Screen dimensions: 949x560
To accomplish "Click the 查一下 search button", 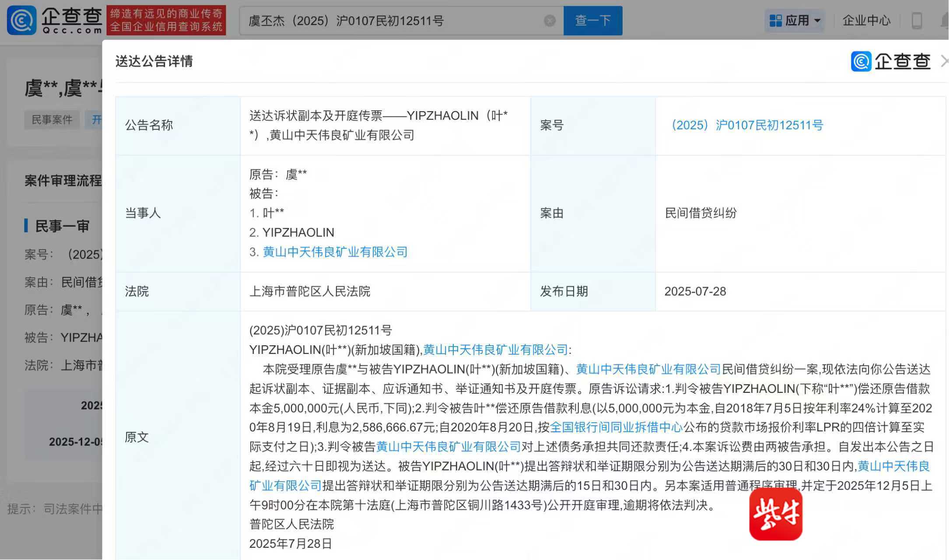I will (593, 21).
